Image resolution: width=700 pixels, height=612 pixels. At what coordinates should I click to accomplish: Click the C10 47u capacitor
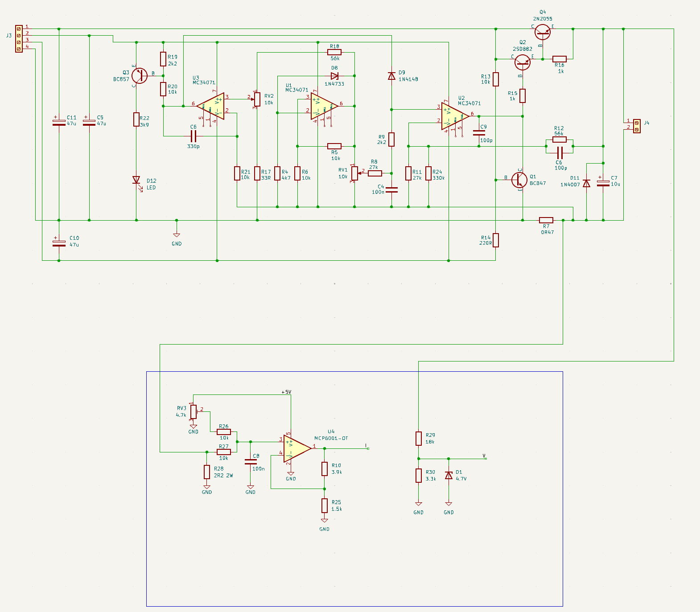tap(59, 243)
